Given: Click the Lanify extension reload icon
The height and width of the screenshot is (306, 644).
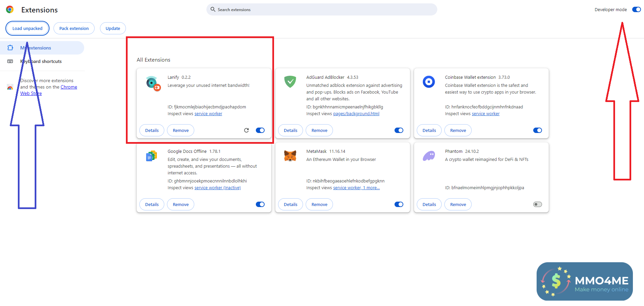Looking at the screenshot, I should 246,130.
